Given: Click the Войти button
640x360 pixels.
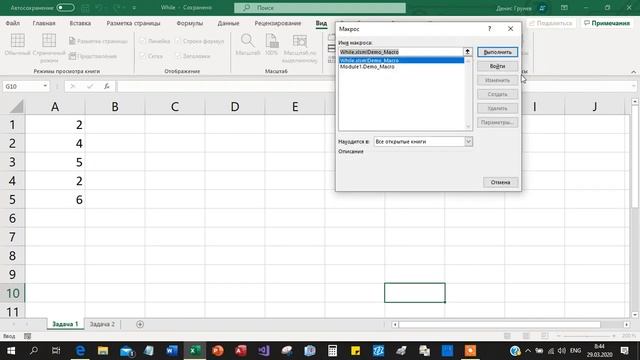Looking at the screenshot, I should [x=498, y=66].
